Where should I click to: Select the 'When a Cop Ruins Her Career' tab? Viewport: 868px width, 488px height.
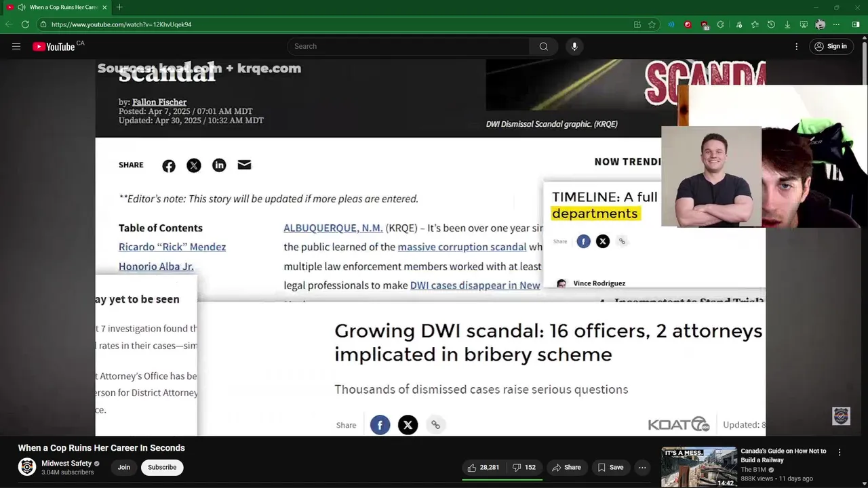[58, 7]
